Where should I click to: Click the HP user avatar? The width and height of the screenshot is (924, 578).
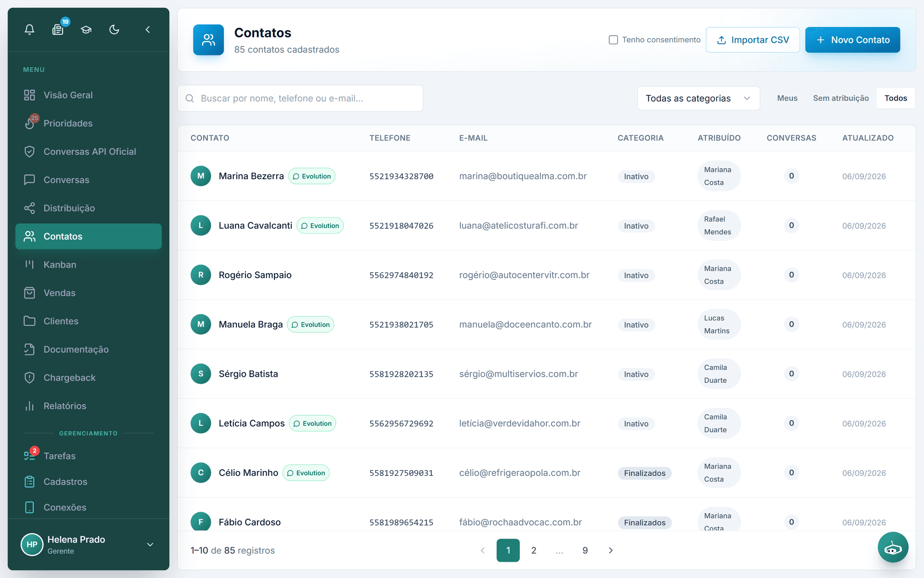click(32, 545)
